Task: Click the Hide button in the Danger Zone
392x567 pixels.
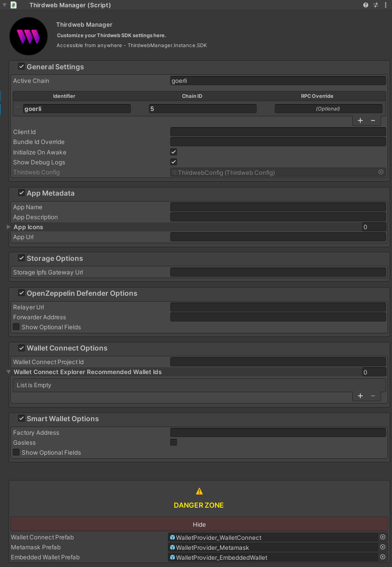Action: (199, 524)
